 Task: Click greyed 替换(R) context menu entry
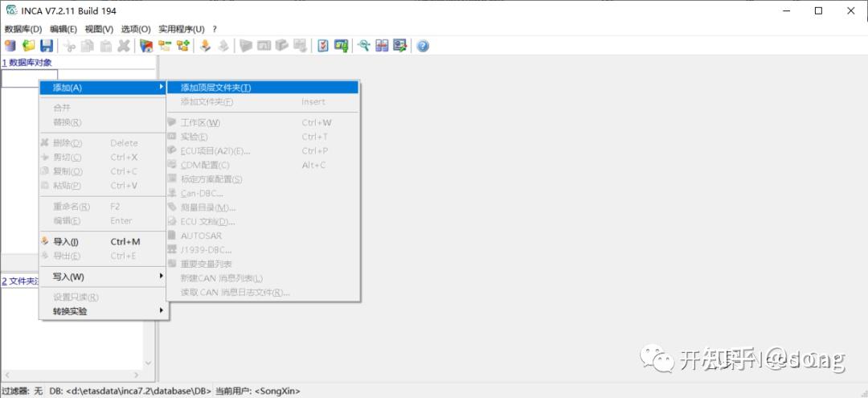[x=104, y=122]
